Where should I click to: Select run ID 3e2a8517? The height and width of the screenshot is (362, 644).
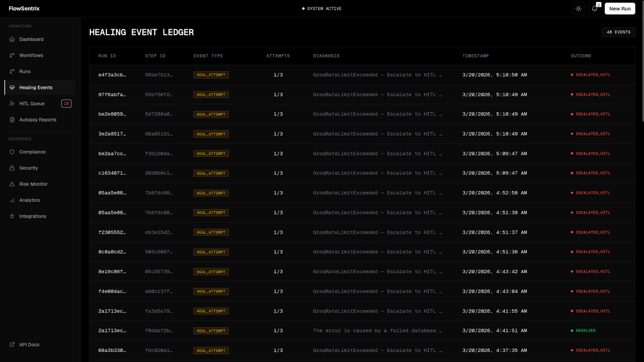[112, 134]
